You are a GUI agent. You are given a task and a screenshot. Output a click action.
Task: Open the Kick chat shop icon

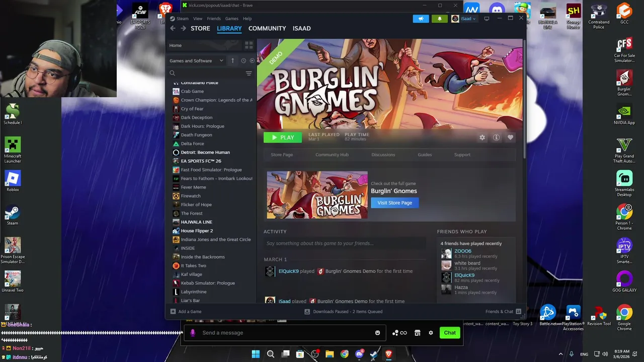(417, 333)
